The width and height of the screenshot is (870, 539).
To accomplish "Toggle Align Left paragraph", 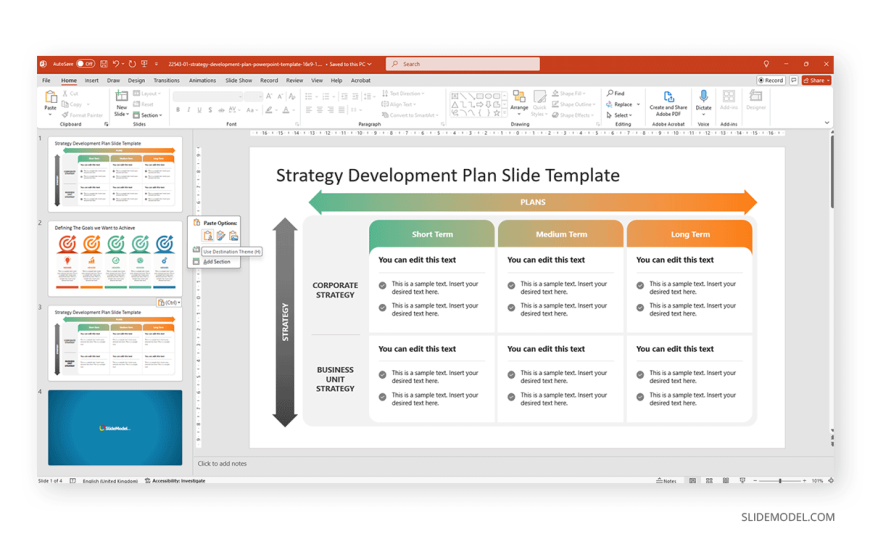I will click(x=308, y=110).
